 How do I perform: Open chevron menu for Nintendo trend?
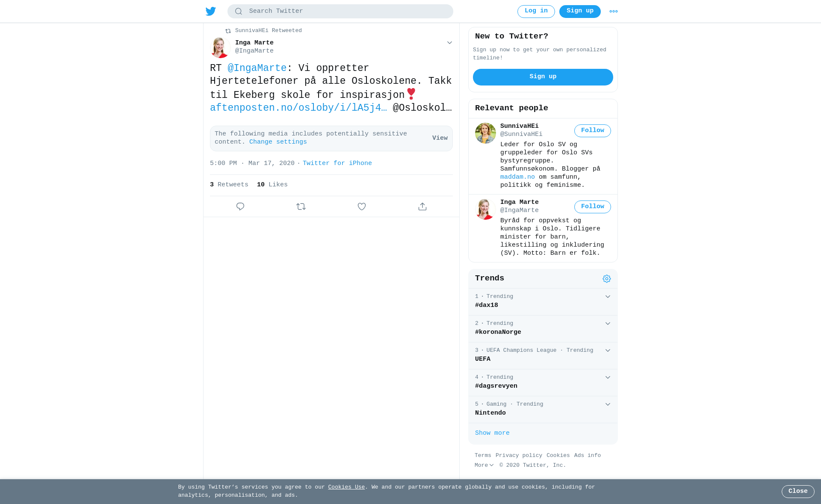coord(608,404)
